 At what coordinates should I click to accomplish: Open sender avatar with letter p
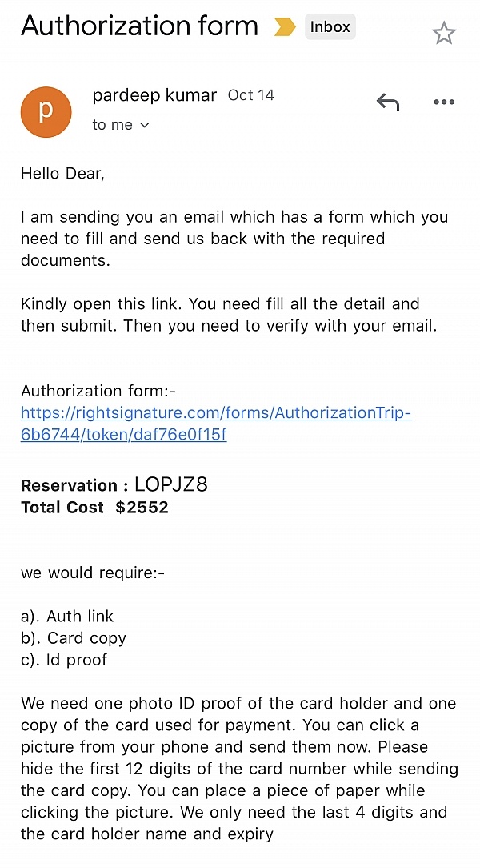pos(46,111)
